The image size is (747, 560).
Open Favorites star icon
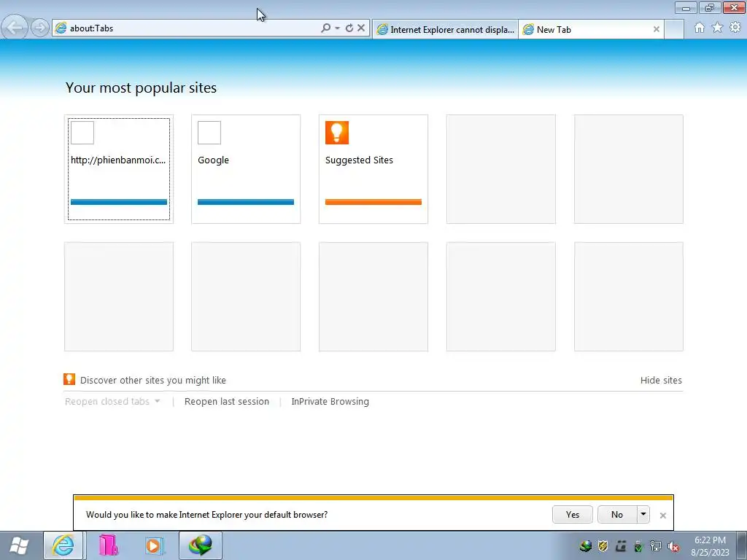coord(717,28)
